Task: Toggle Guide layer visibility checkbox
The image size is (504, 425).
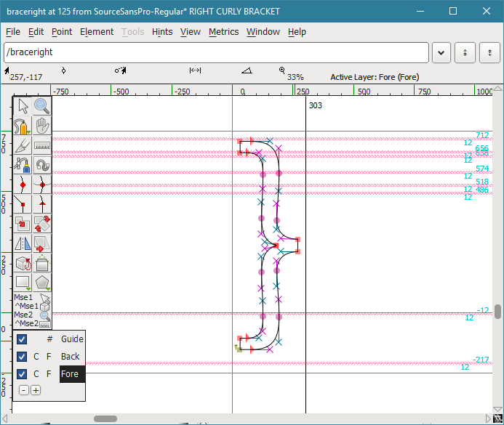Action: 22,339
